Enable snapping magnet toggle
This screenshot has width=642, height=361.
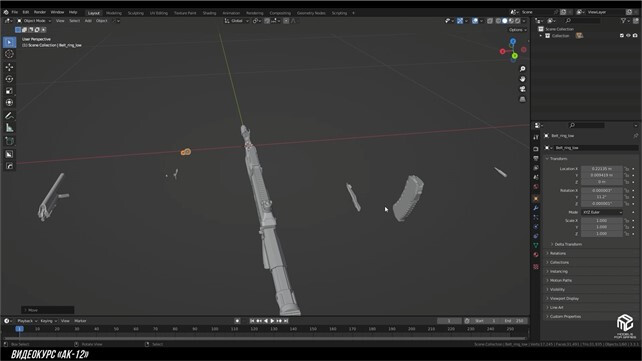pyautogui.click(x=267, y=21)
